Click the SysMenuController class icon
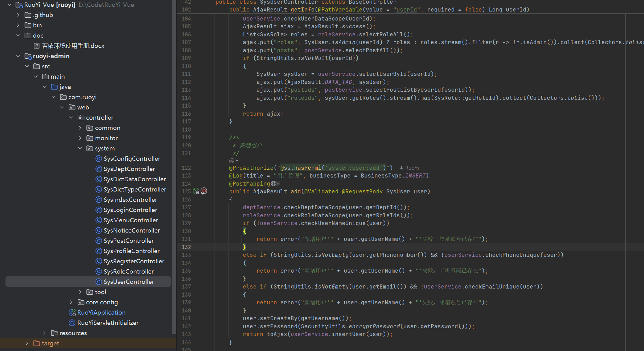Viewport: 644px width, 351px height. 99,220
